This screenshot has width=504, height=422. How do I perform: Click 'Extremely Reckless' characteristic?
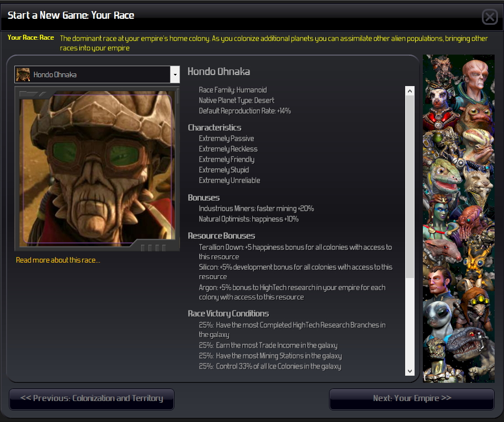click(228, 149)
